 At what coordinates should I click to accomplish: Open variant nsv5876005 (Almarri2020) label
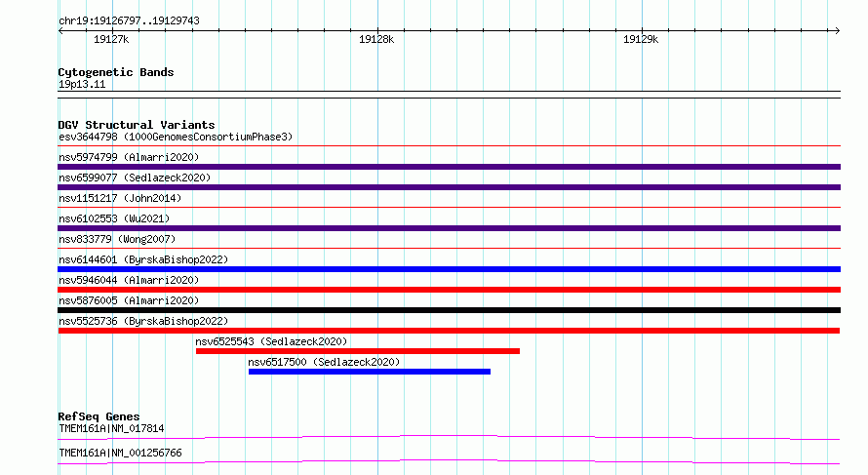tap(129, 300)
